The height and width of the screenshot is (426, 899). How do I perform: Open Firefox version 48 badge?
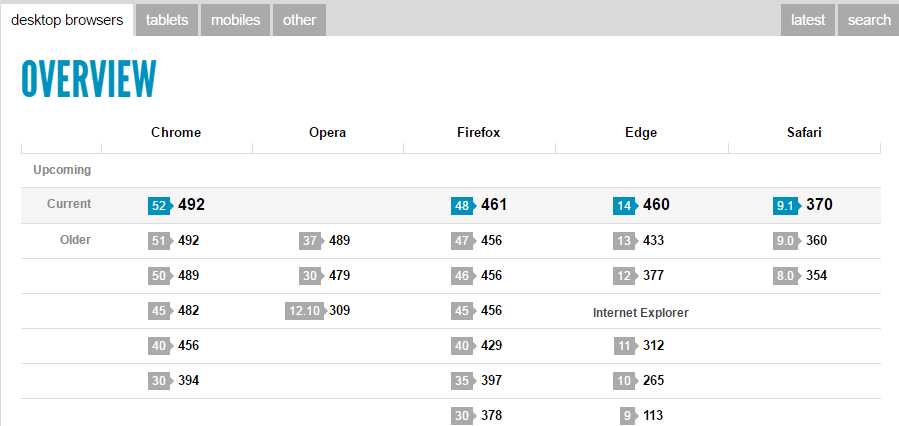click(463, 206)
